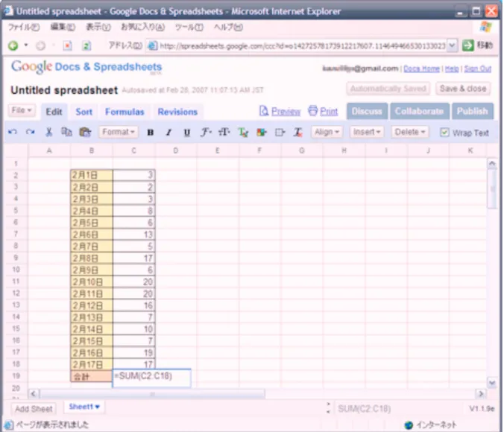Click the =SUM(C2:C18) cell editor
Screen dimensions: 504x432
click(x=151, y=378)
